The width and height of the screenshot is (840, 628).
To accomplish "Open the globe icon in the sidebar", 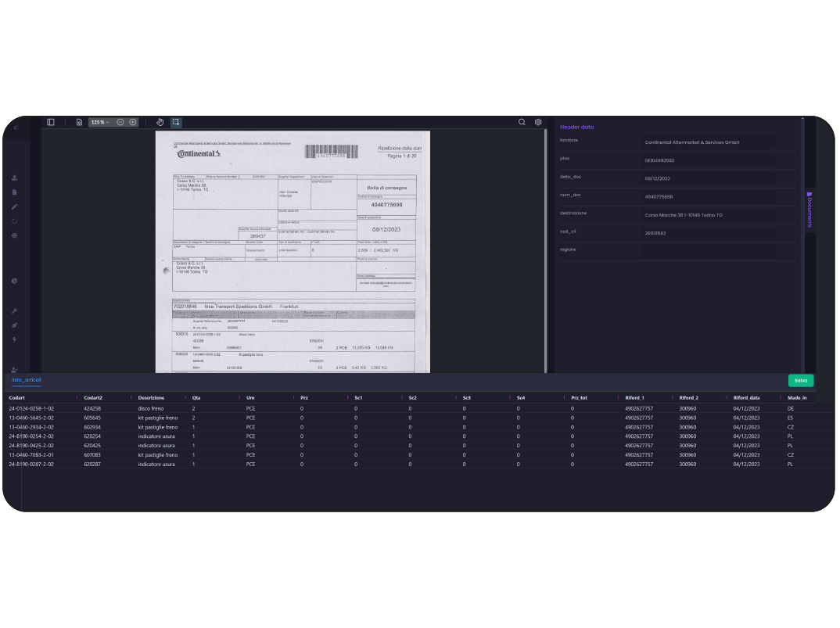I will pos(14,235).
